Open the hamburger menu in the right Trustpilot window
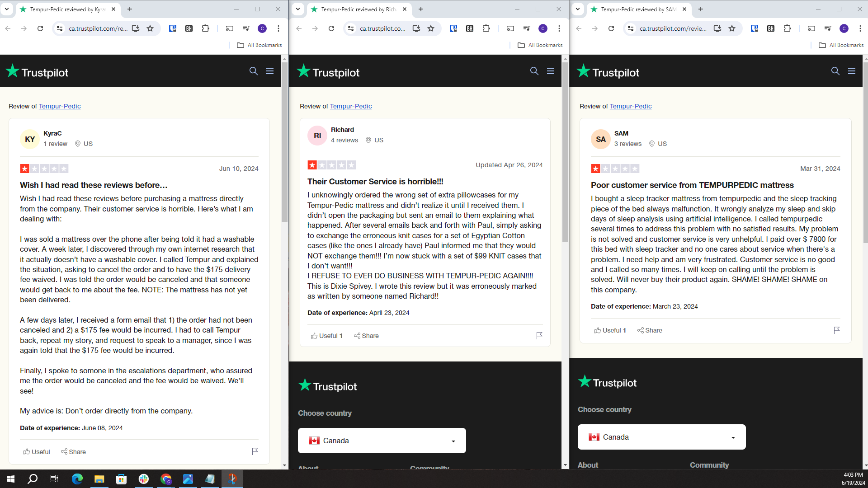 coord(852,71)
